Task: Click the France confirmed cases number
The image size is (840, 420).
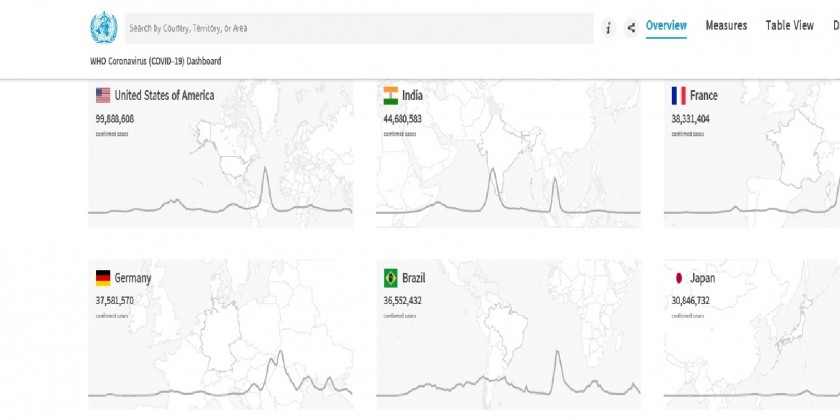Action: pyautogui.click(x=691, y=118)
